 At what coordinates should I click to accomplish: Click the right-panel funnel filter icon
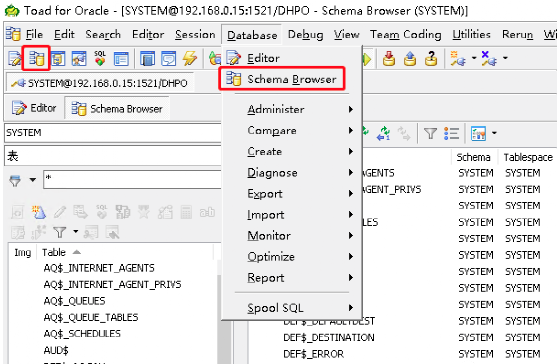click(x=431, y=134)
